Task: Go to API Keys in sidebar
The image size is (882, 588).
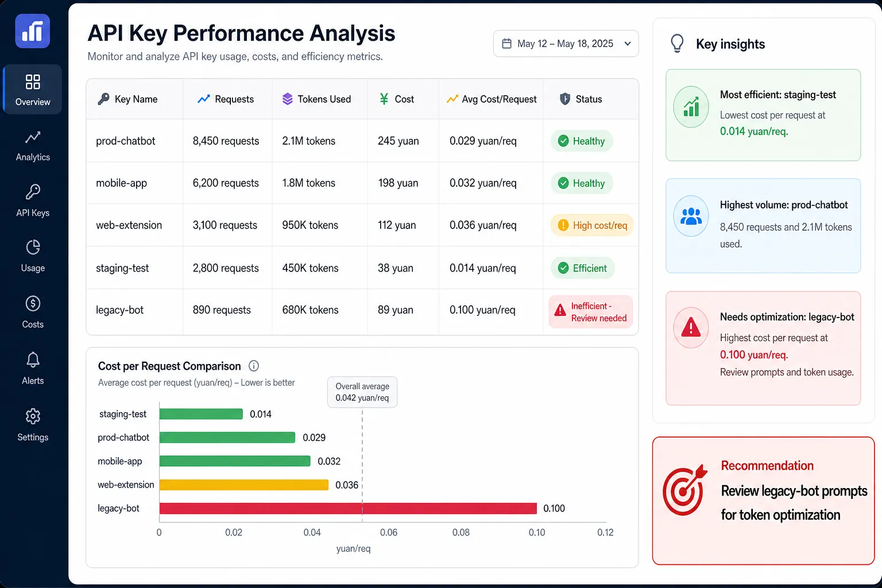Action: [x=33, y=201]
